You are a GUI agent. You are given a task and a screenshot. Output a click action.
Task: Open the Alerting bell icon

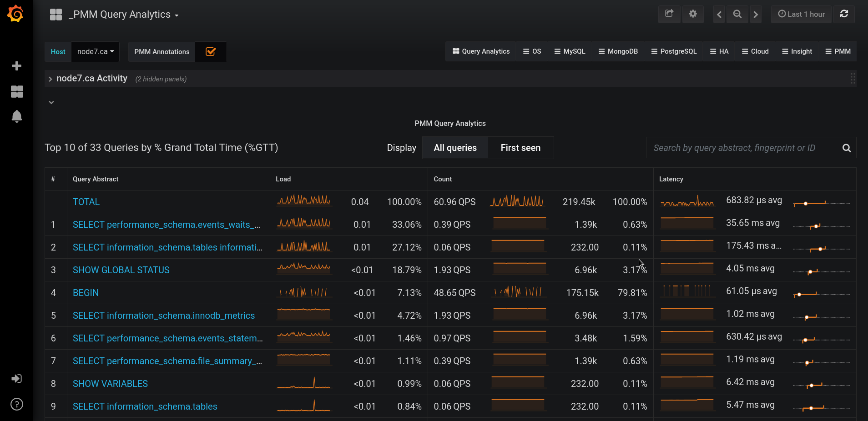click(17, 116)
